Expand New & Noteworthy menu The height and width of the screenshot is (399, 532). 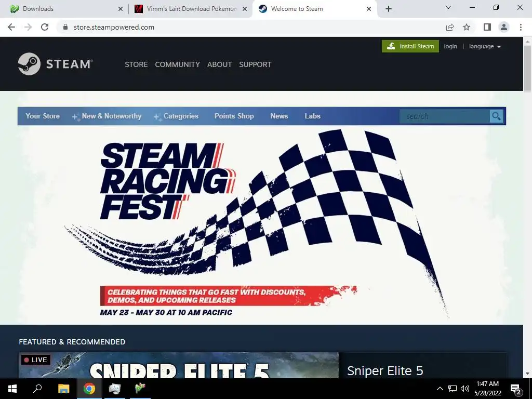pos(107,116)
